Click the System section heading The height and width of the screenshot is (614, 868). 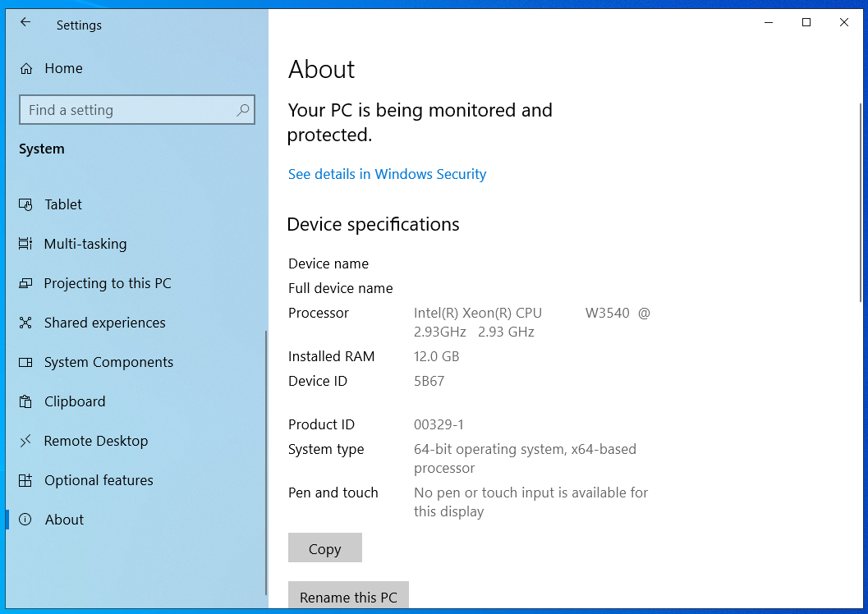coord(42,149)
